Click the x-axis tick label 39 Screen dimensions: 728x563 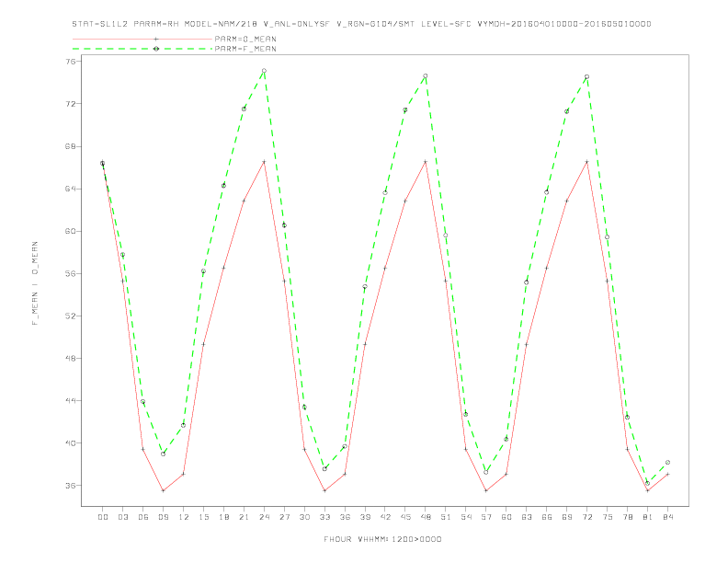pyautogui.click(x=365, y=517)
